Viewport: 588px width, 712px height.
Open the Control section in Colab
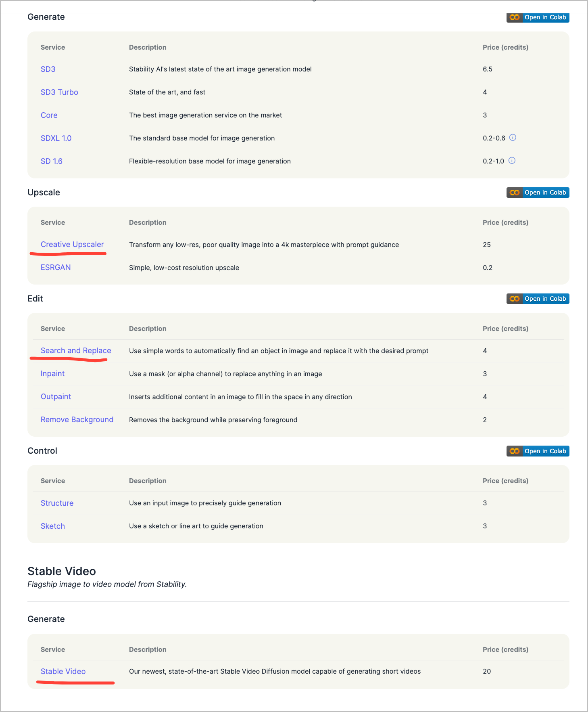pyautogui.click(x=538, y=451)
